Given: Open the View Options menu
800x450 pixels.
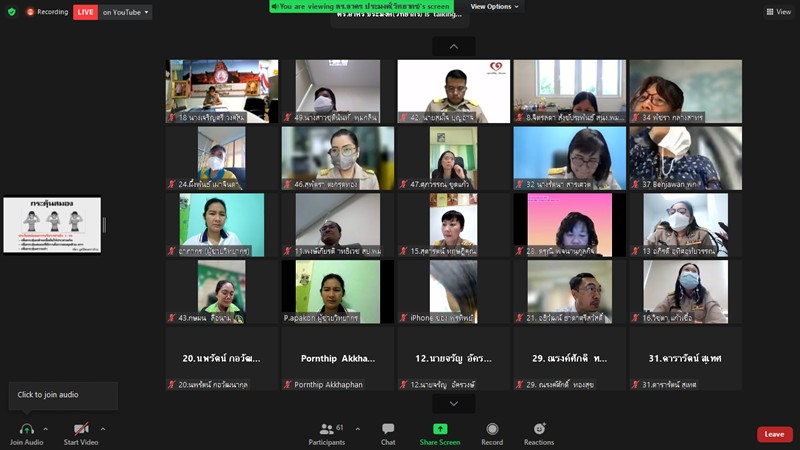Looking at the screenshot, I should (494, 7).
